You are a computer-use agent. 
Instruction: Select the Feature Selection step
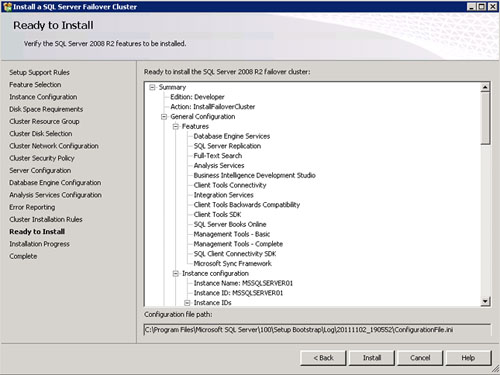click(x=35, y=85)
